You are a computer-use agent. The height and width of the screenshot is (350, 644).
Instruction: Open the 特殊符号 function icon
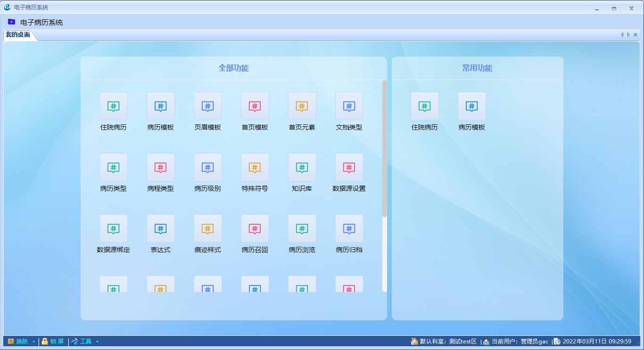point(255,168)
